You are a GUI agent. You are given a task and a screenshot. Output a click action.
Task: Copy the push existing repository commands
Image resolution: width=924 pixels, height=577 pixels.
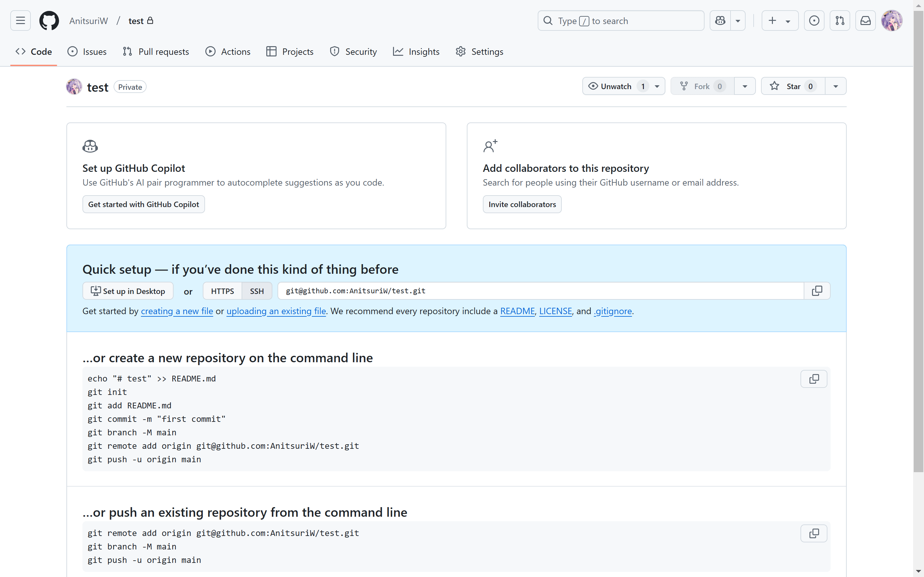click(x=814, y=533)
